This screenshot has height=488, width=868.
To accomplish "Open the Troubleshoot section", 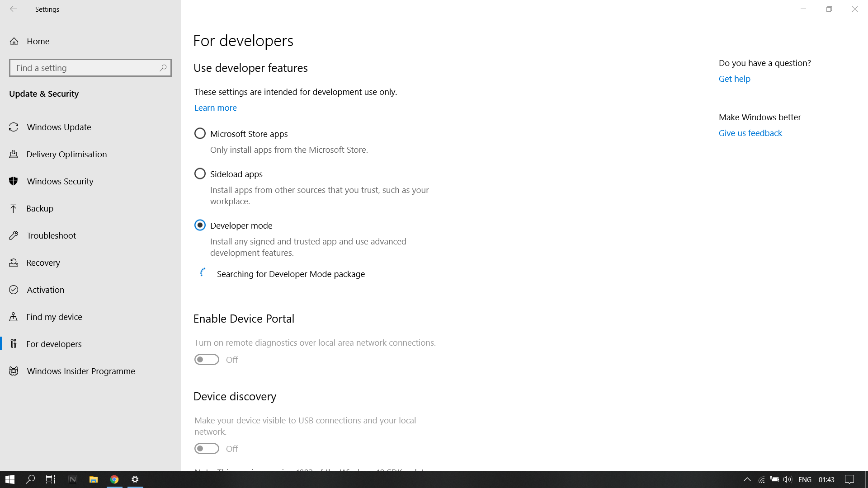I will click(90, 235).
